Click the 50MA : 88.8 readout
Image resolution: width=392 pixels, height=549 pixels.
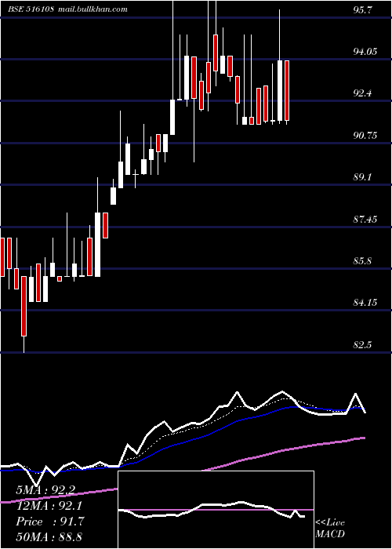[49, 536]
